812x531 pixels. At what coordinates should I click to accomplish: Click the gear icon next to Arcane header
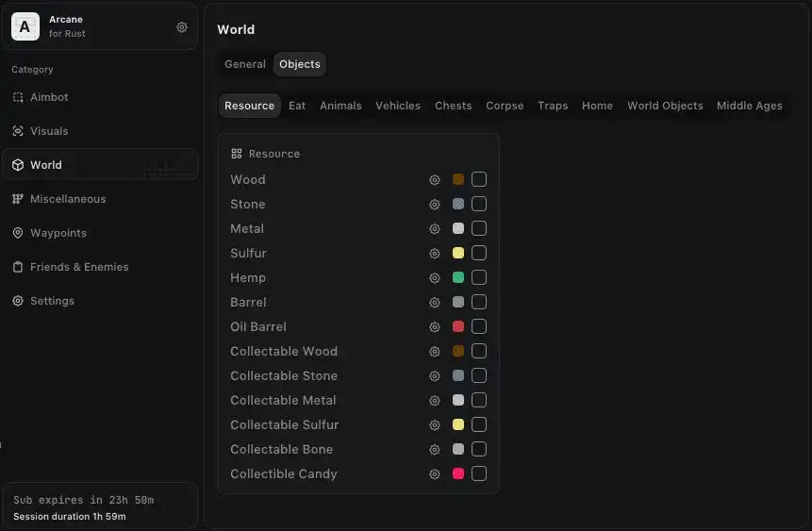point(182,27)
